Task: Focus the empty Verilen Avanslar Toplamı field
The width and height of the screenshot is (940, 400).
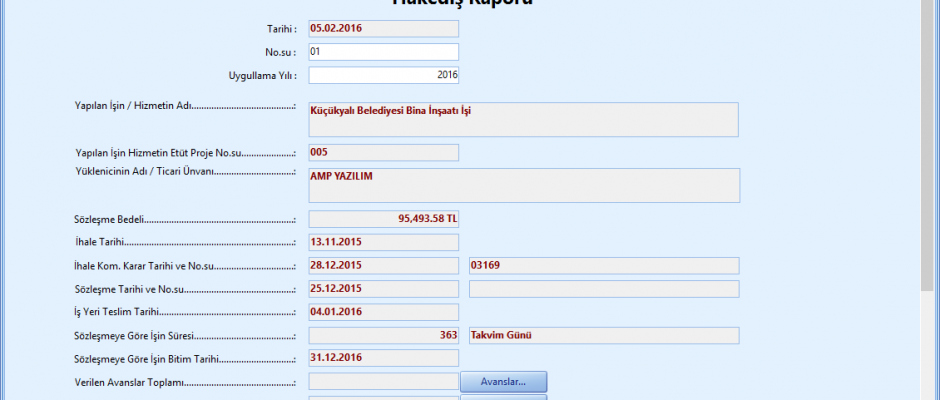Action: pyautogui.click(x=383, y=381)
